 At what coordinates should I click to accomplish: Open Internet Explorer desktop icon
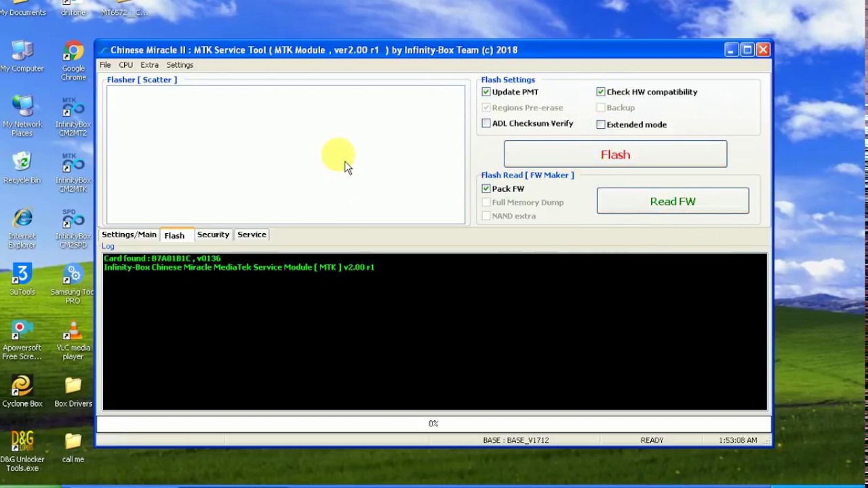22,228
